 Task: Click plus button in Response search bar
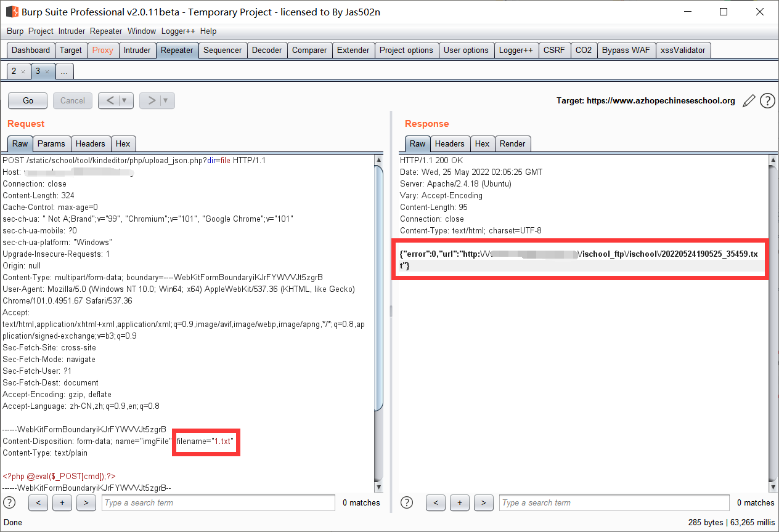click(460, 502)
